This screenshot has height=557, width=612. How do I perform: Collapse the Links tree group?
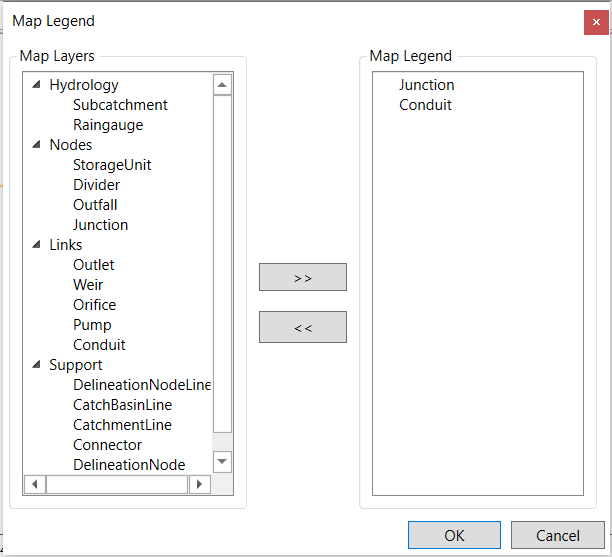pyautogui.click(x=36, y=245)
